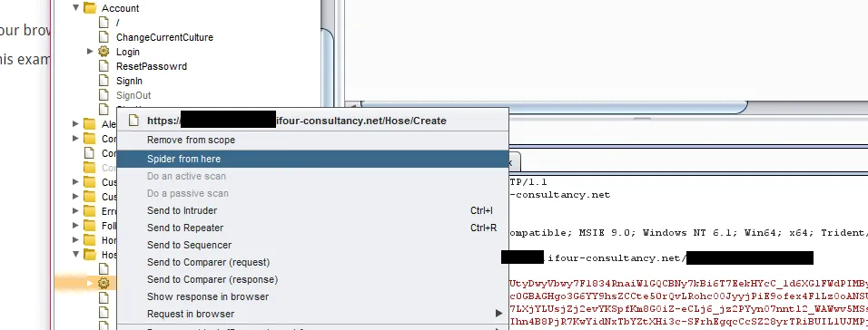
Task: Click the Account folder icon
Action: tap(90, 8)
